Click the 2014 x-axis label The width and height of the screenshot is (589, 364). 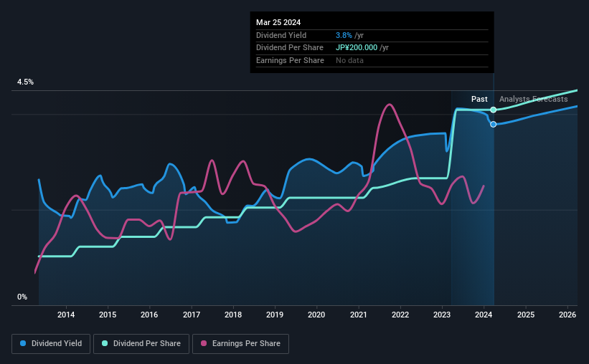[66, 315]
